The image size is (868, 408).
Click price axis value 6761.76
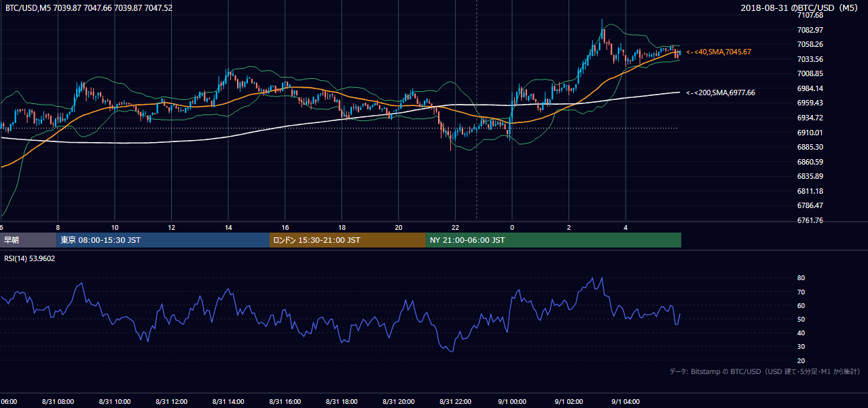[x=811, y=220]
